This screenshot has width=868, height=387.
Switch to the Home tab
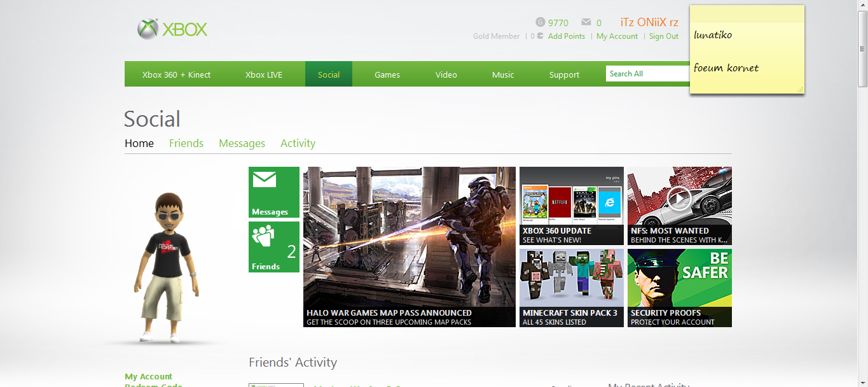(139, 143)
